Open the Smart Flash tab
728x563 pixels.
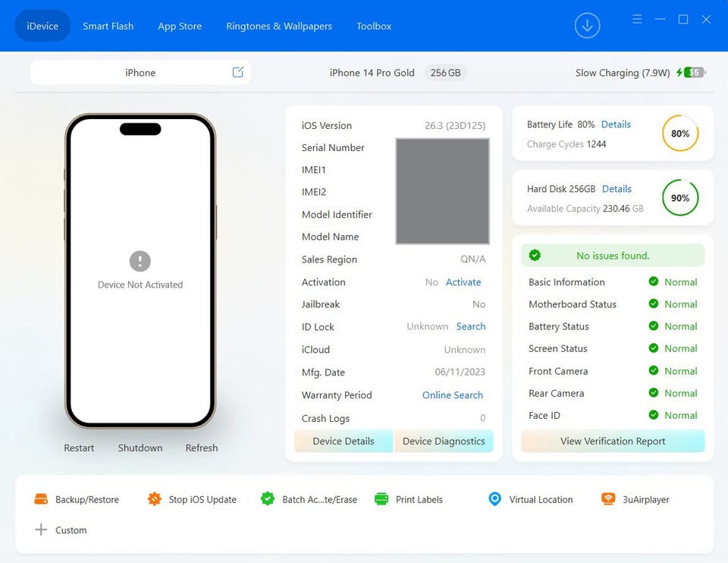[x=108, y=26]
